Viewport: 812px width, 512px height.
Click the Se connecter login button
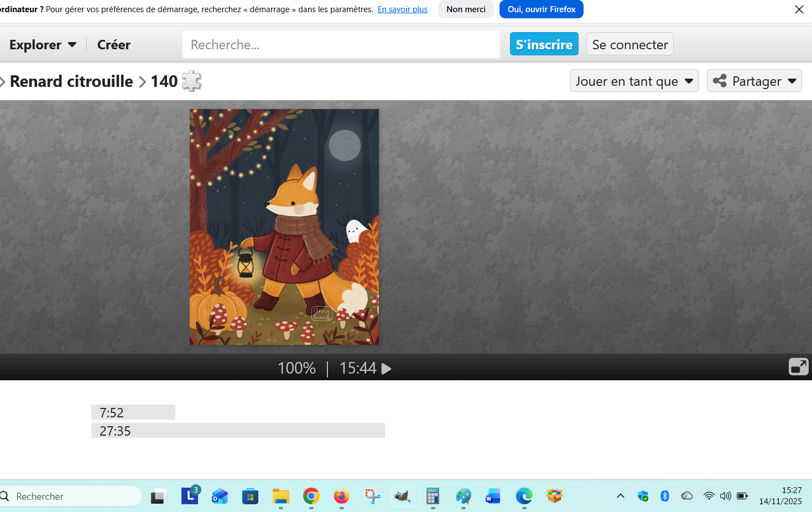click(630, 44)
